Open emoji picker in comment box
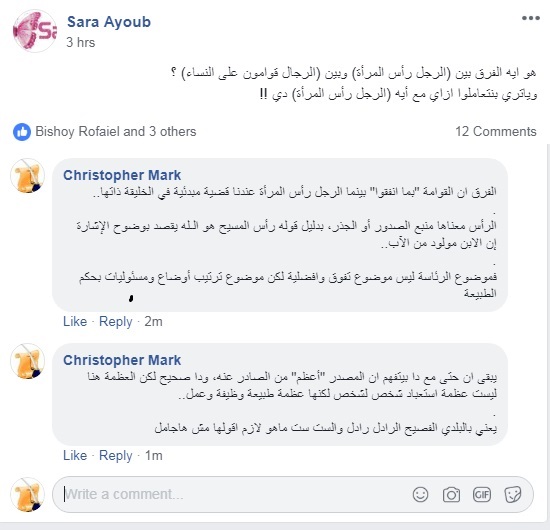 (x=420, y=495)
